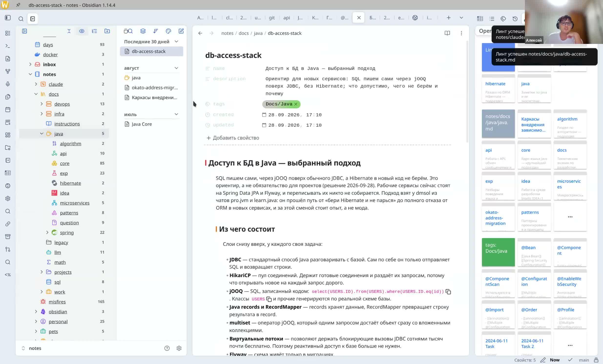Open the search magnifier in top bar
Viewport: 603px width, 364px height.
click(21, 19)
